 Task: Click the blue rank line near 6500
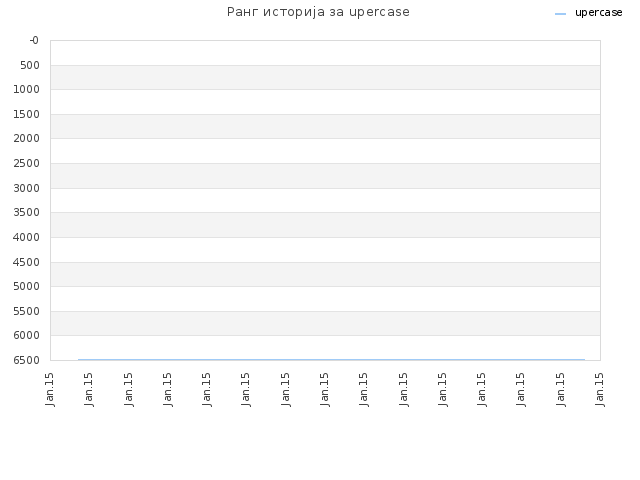(x=331, y=360)
